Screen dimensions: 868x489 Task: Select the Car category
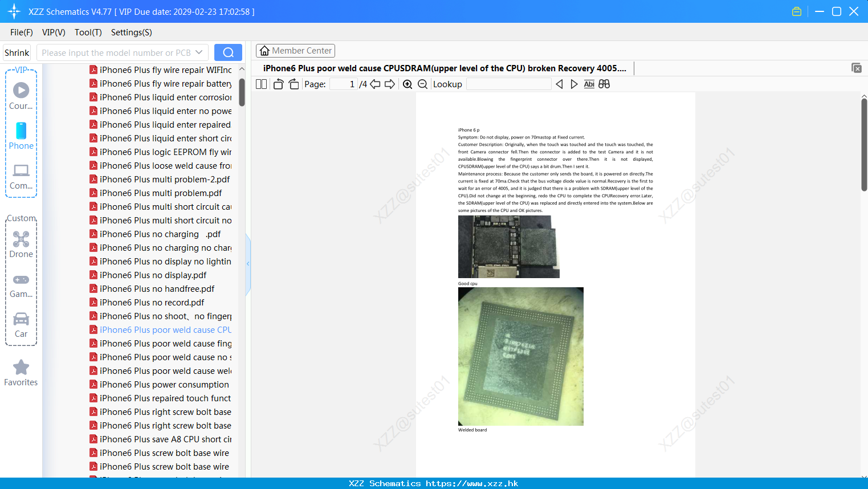point(21,324)
